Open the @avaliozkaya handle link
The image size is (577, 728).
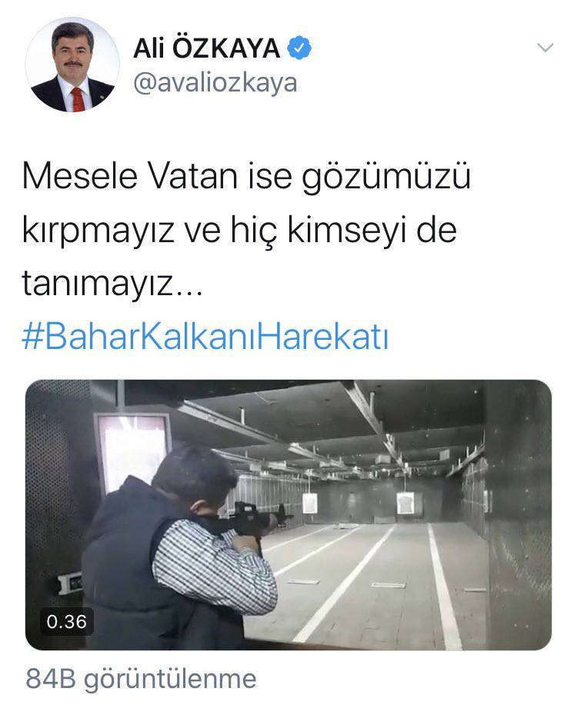[x=215, y=84]
